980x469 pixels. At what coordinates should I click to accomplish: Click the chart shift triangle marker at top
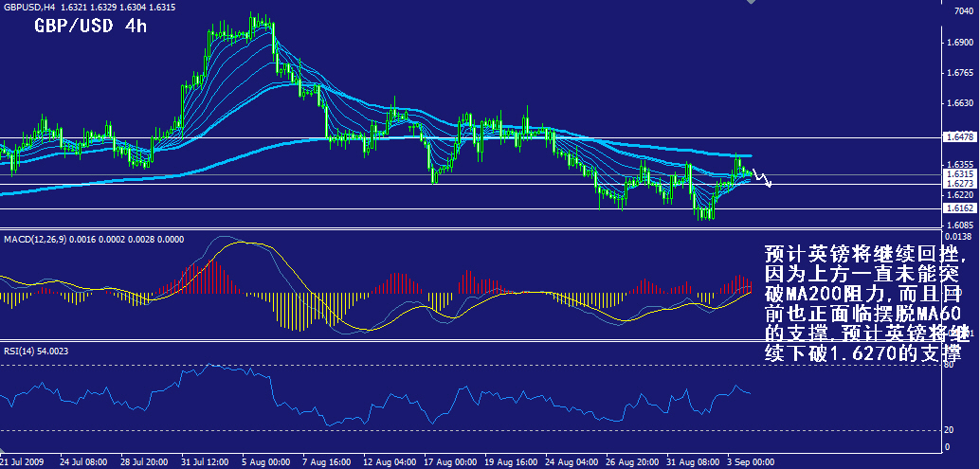(x=751, y=3)
